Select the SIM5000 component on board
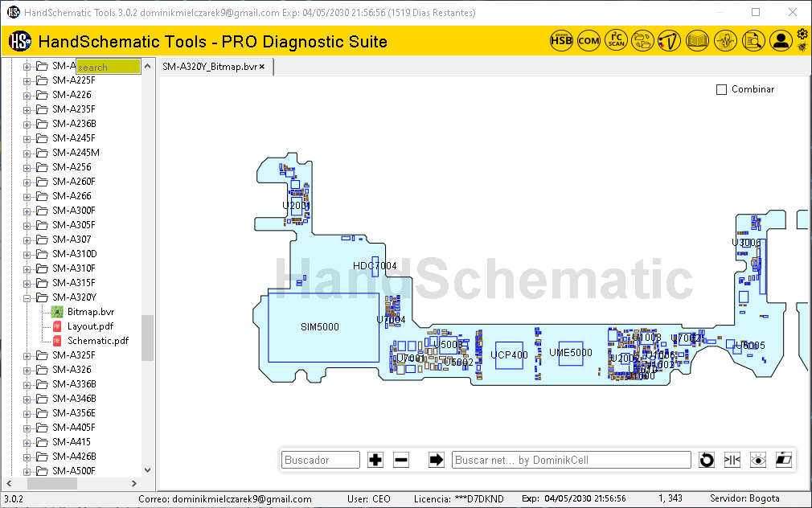The height and width of the screenshot is (508, 812). click(324, 327)
